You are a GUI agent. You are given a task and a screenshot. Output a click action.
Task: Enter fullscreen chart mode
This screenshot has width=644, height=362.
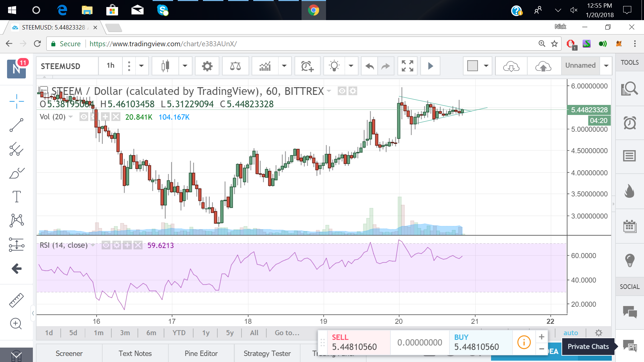click(408, 66)
